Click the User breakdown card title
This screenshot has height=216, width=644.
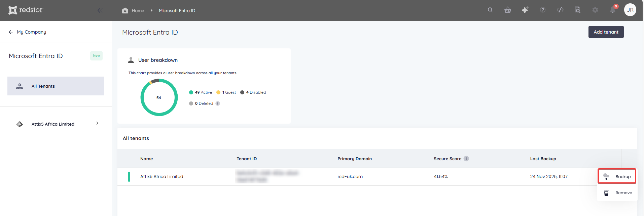[158, 60]
